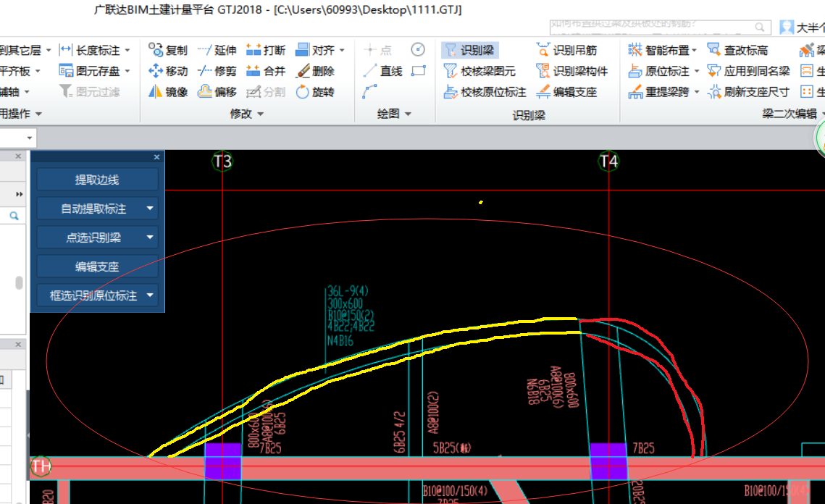Open the 梁二次编辑 group menu
This screenshot has width=825, height=504.
pos(793,114)
